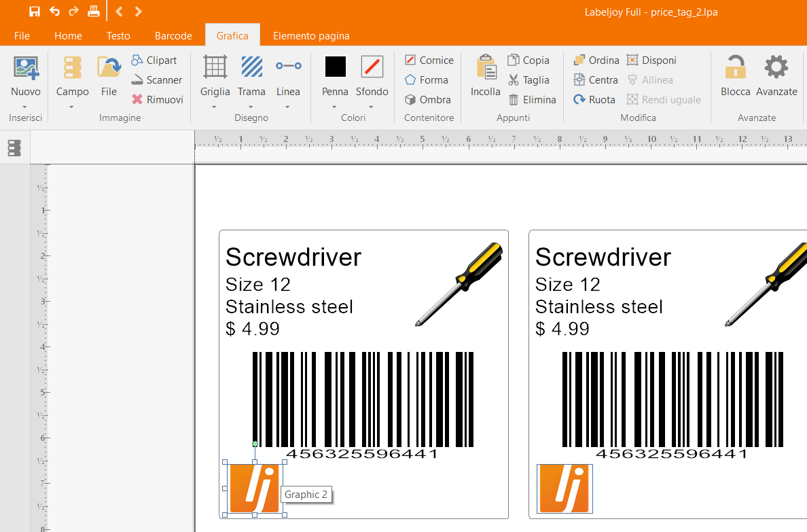
Task: Expand the Penna color dropdown arrow
Action: 334,107
